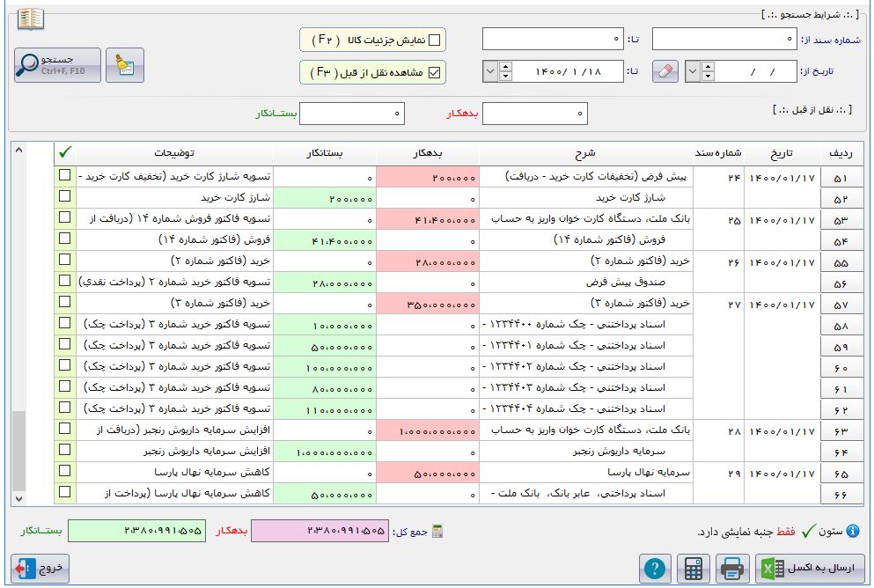Click green checkmark column header icon
The height and width of the screenshot is (588, 874).
pos(64,151)
